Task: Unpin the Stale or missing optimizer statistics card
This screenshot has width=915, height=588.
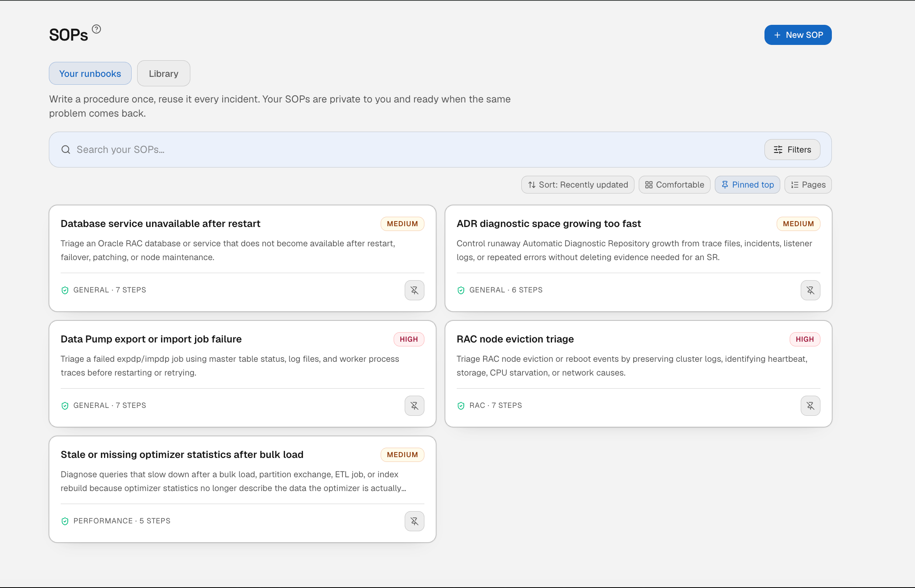Action: (x=414, y=521)
